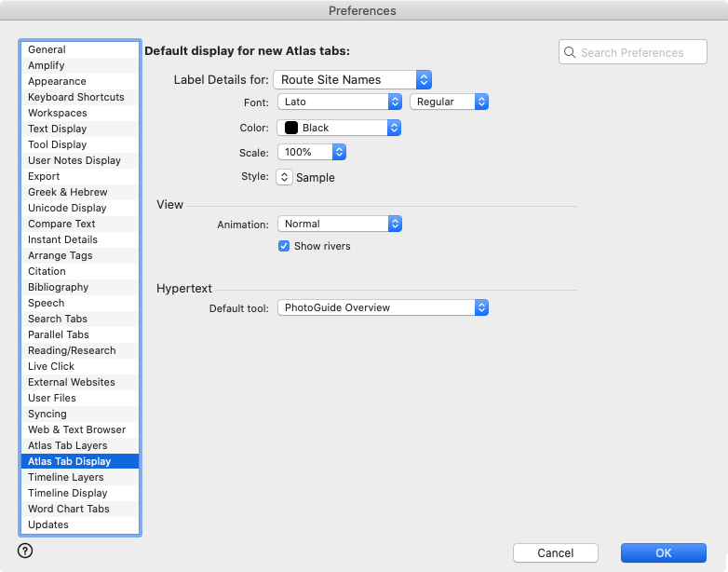Image resolution: width=728 pixels, height=572 pixels.
Task: Expand the Regular font style dropdown
Action: (x=449, y=102)
